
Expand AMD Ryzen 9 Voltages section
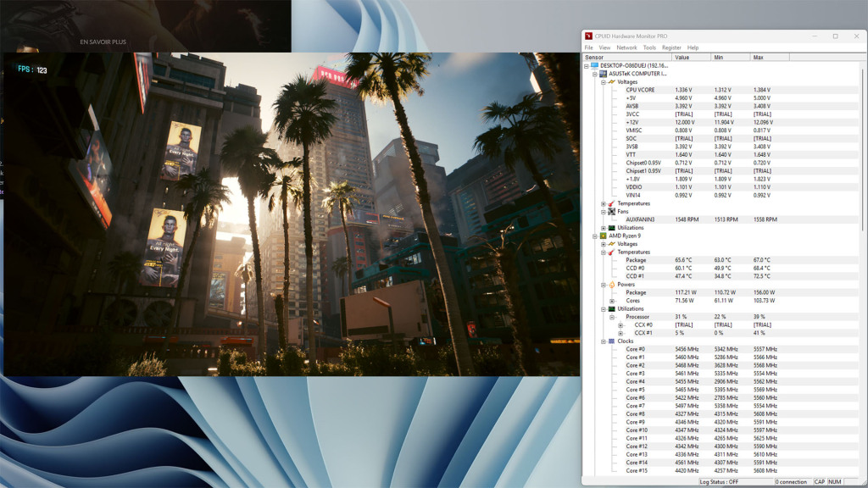(604, 244)
